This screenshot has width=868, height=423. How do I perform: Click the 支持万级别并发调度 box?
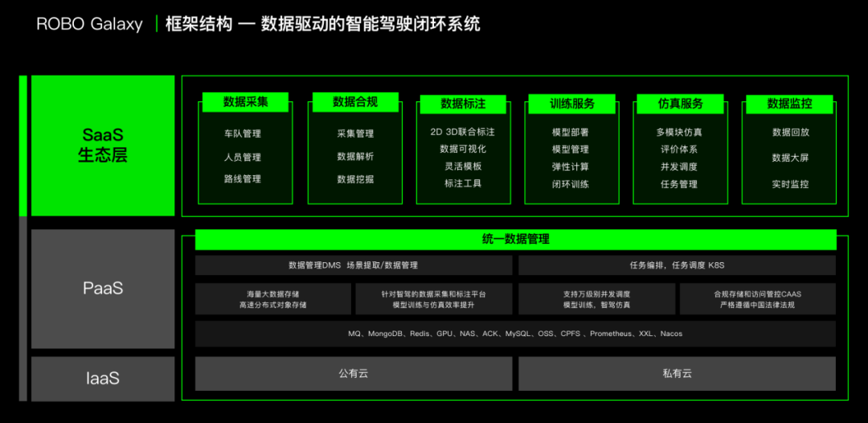(x=596, y=299)
